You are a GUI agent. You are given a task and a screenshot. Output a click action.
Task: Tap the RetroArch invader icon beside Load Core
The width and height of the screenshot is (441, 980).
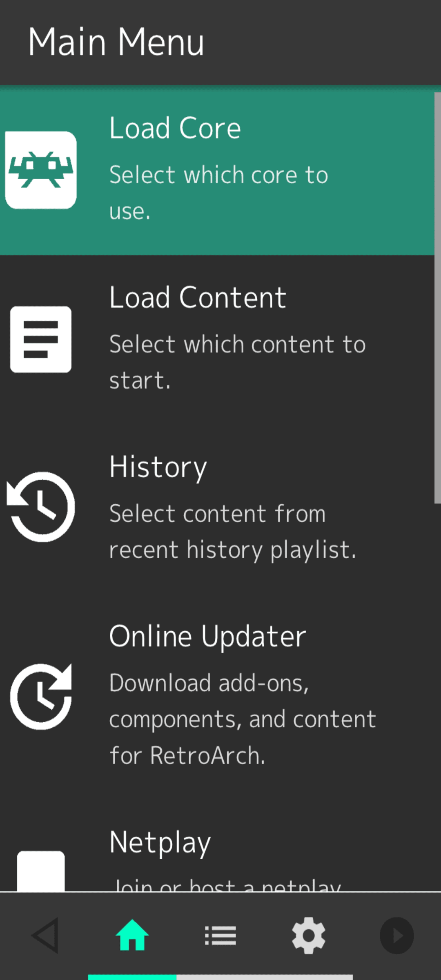(41, 170)
